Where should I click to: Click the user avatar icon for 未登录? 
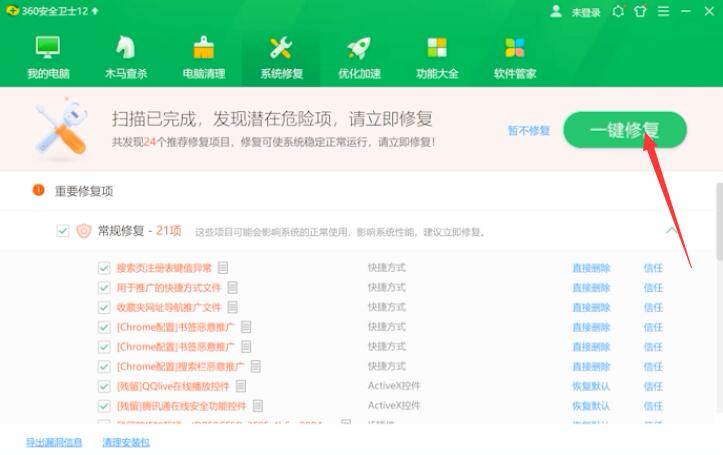click(556, 11)
